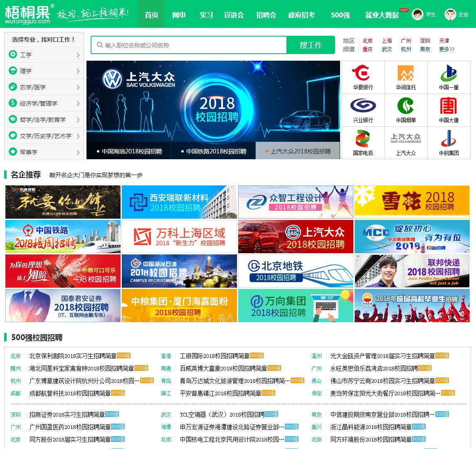Switch banner to 中国海油2018校园招聘
This screenshot has height=449, width=476.
[x=129, y=151]
